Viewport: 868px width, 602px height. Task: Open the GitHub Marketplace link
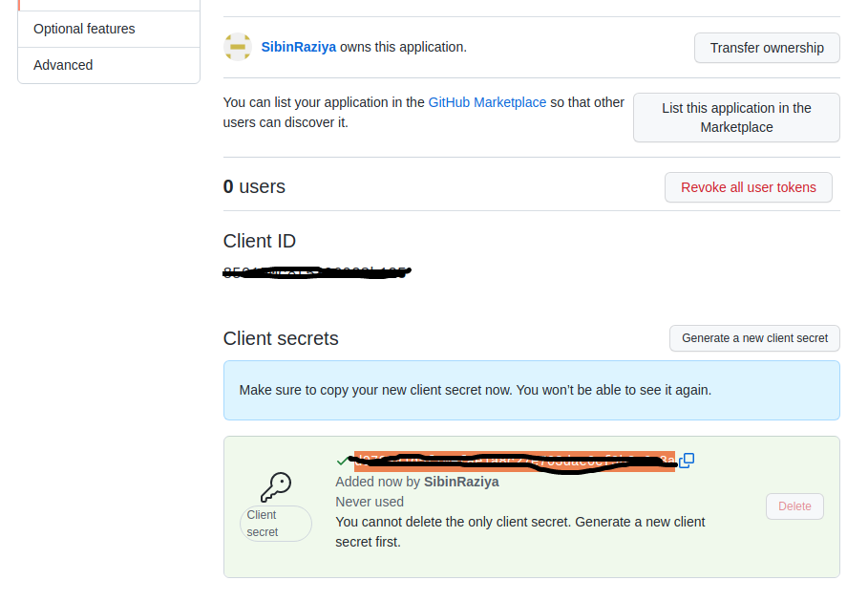[487, 102]
